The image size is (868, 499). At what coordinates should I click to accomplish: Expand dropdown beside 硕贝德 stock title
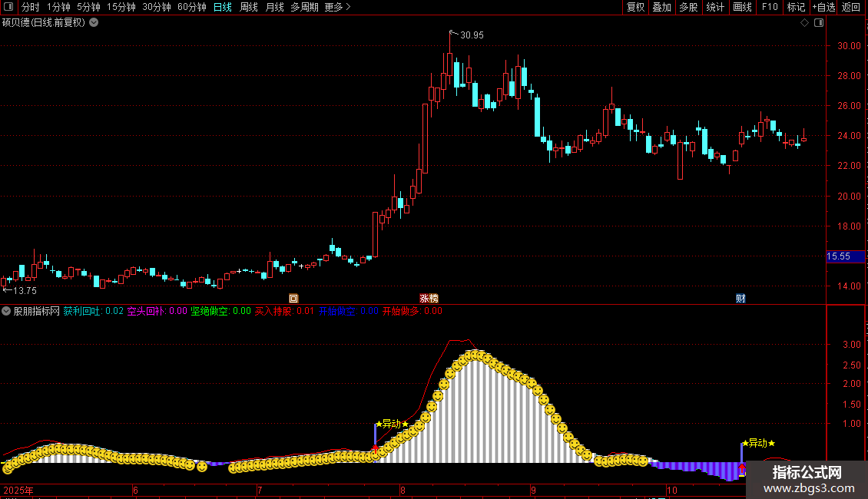[94, 23]
